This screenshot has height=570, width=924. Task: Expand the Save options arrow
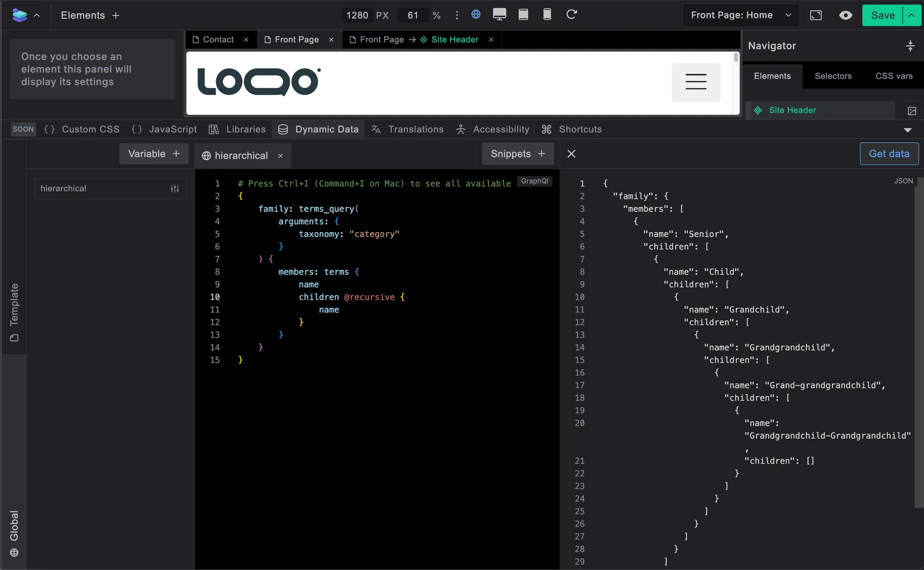click(x=911, y=15)
